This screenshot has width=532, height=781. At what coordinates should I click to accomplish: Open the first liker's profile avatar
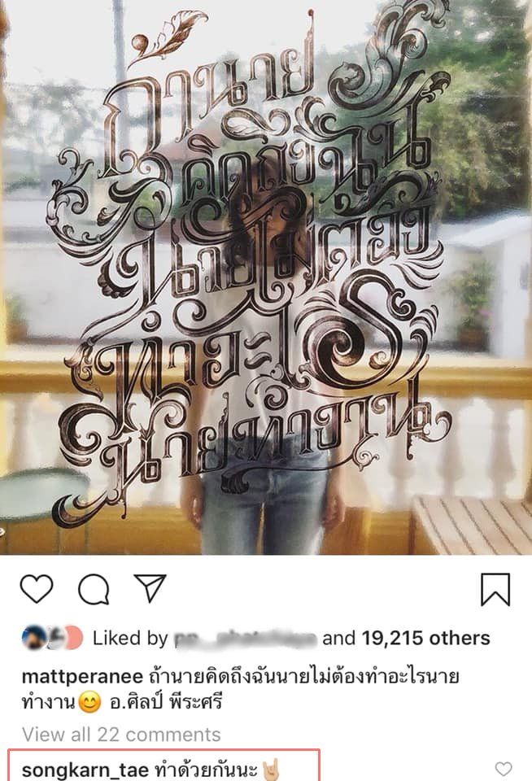[34, 637]
